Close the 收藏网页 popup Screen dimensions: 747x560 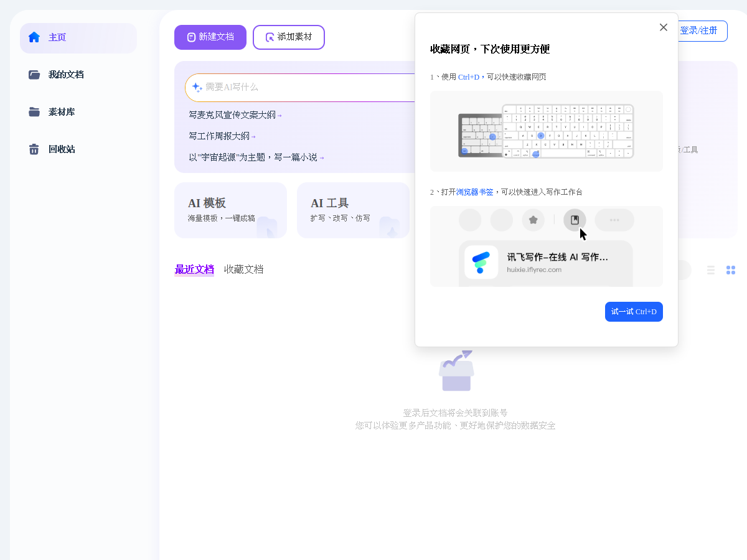664,27
